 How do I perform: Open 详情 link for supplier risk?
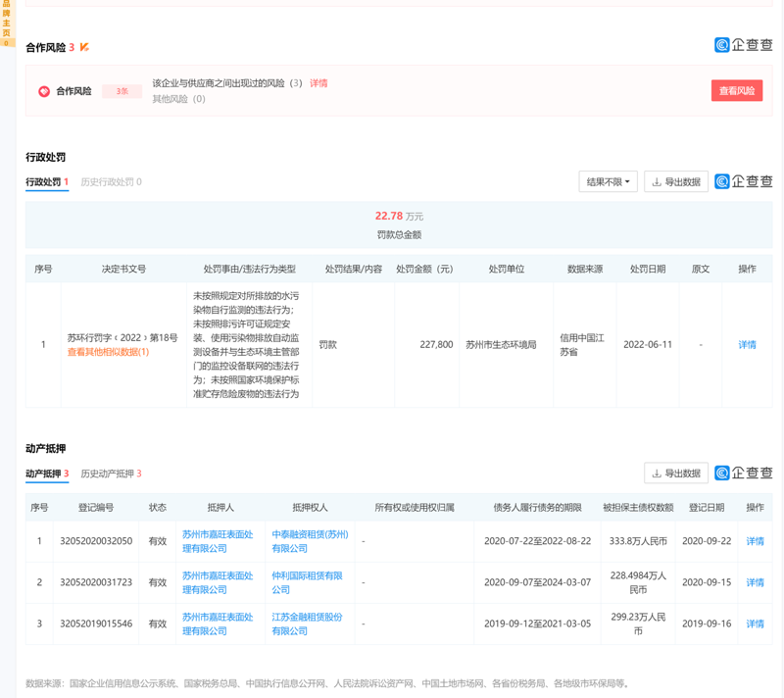pyautogui.click(x=318, y=83)
